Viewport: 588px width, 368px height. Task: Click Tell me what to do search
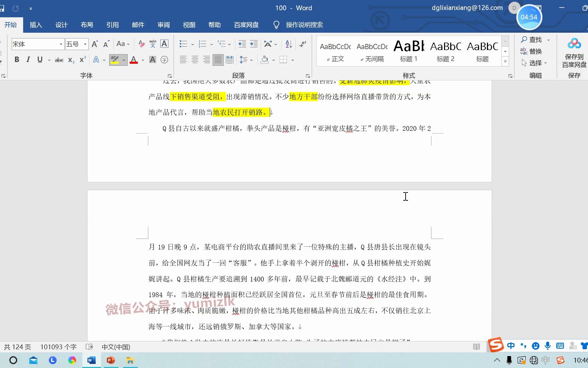coord(304,25)
